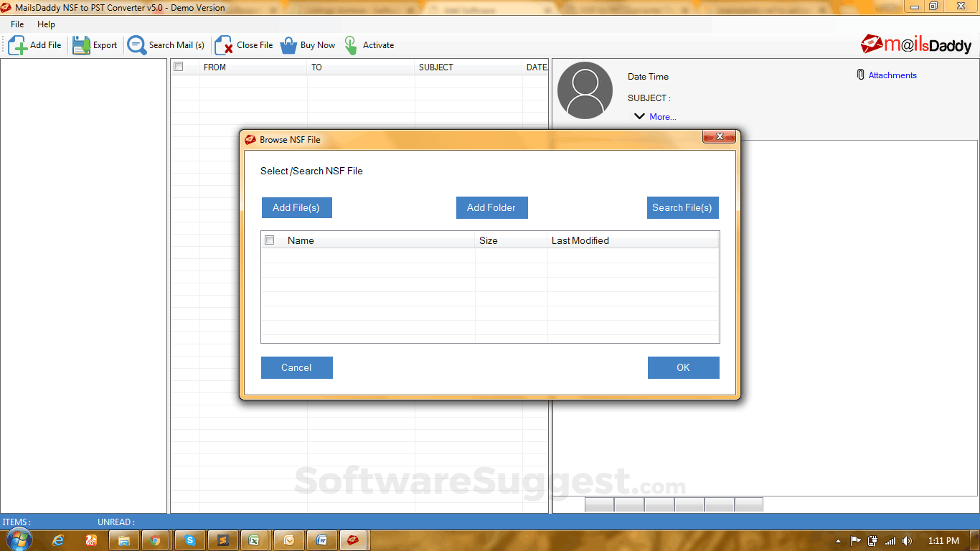Click the SUBJECT : label in the preview pane
The image size is (980, 551).
click(x=649, y=98)
